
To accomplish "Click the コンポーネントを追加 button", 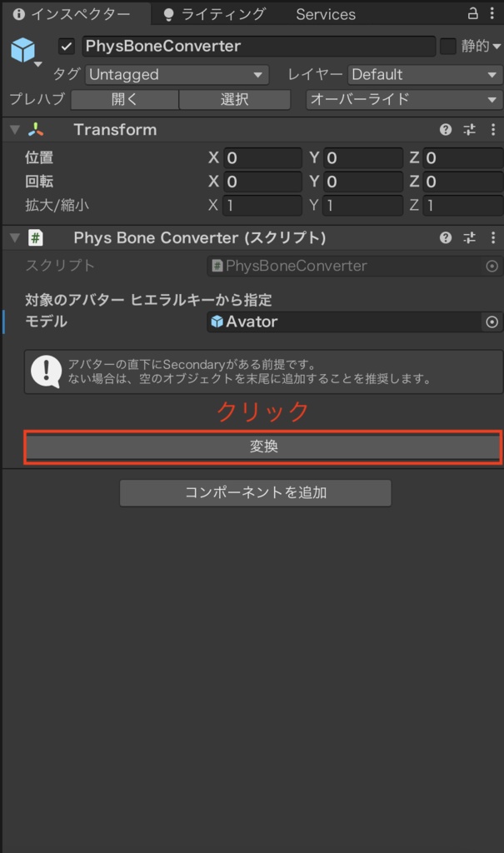I will [x=256, y=492].
